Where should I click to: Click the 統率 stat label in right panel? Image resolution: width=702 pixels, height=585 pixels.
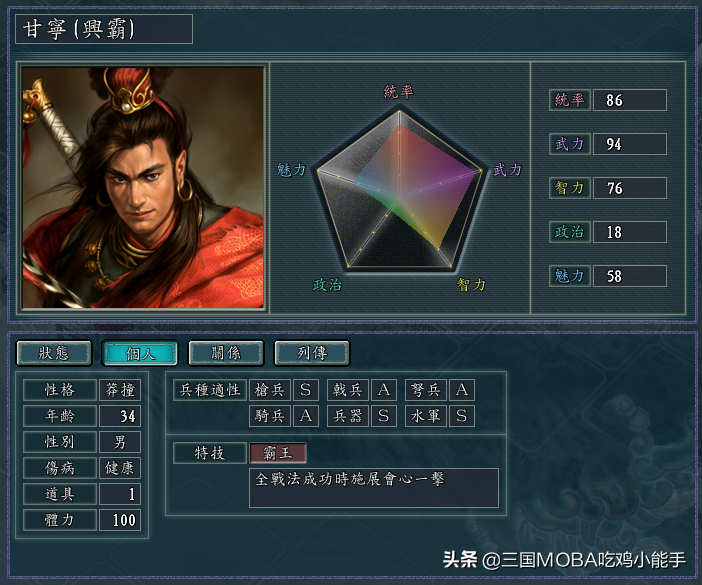(x=569, y=100)
